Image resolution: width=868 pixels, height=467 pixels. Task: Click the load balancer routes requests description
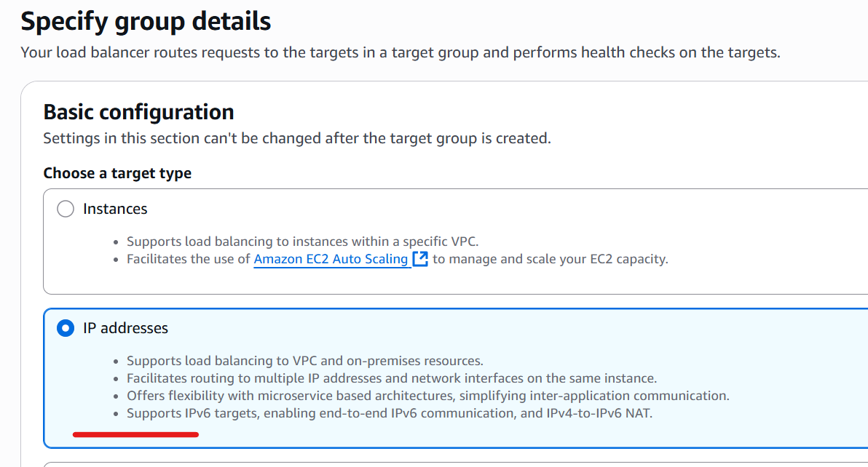point(401,53)
